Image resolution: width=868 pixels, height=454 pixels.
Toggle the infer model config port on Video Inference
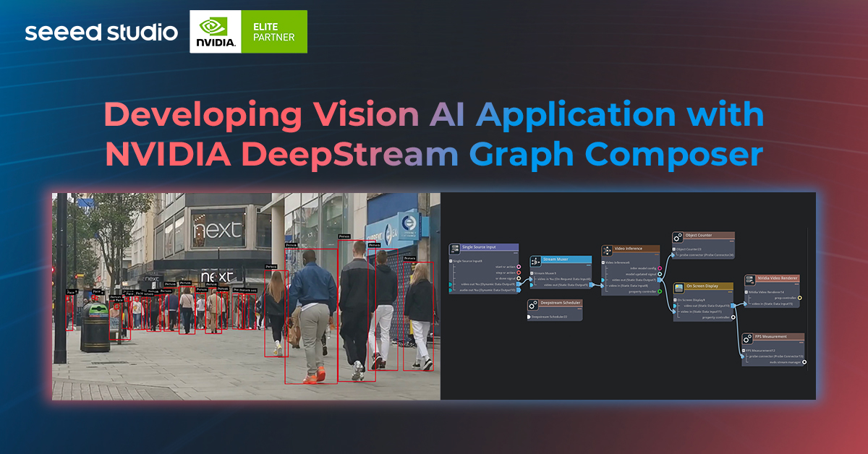coord(660,267)
